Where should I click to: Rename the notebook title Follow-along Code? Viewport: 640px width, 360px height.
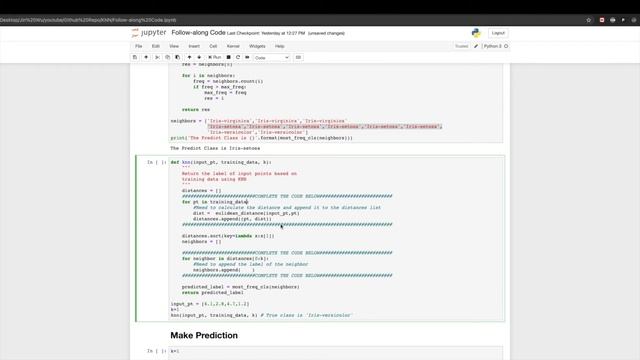(198, 33)
